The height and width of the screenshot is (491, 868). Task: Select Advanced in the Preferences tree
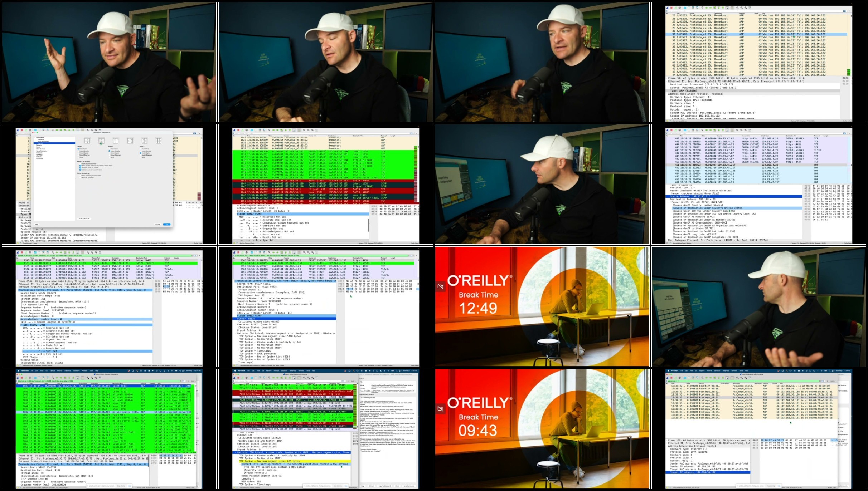pos(39,158)
